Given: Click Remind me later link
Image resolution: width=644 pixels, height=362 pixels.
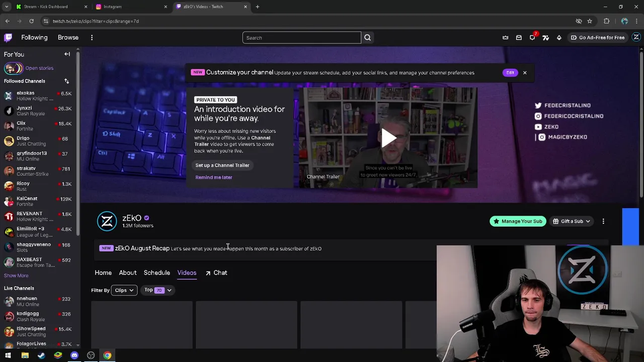Looking at the screenshot, I should (x=214, y=177).
